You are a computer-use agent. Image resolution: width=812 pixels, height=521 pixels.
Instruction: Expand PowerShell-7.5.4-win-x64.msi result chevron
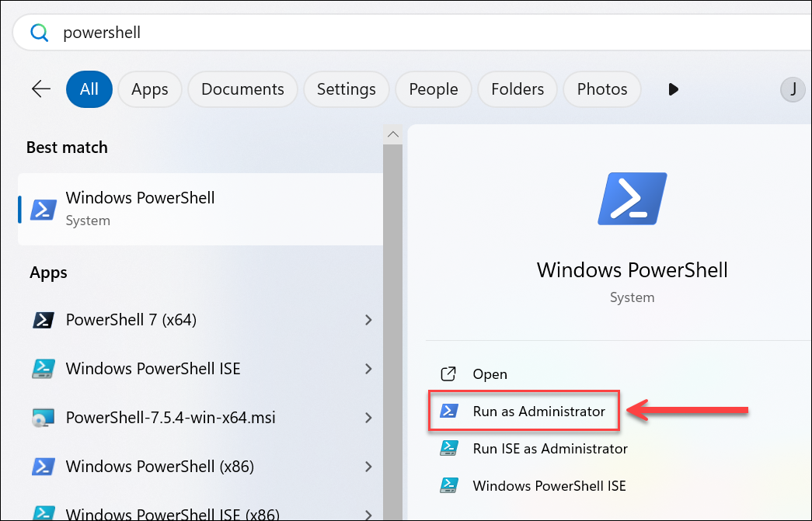point(368,418)
